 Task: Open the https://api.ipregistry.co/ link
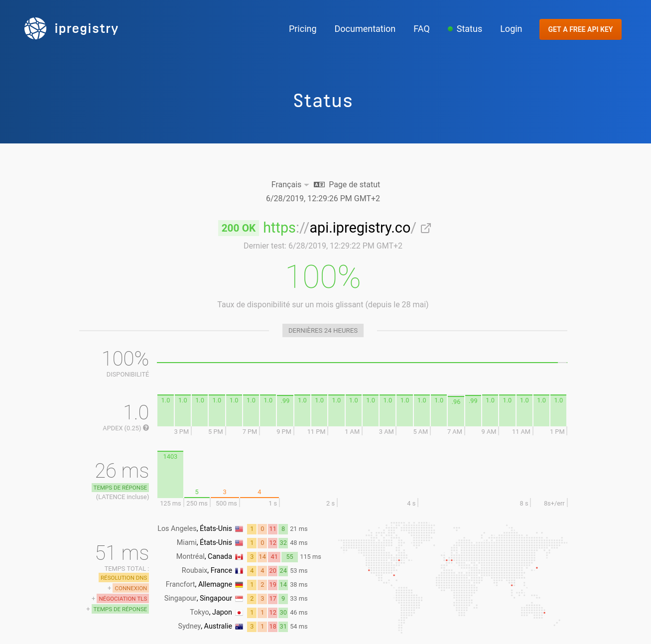[339, 228]
